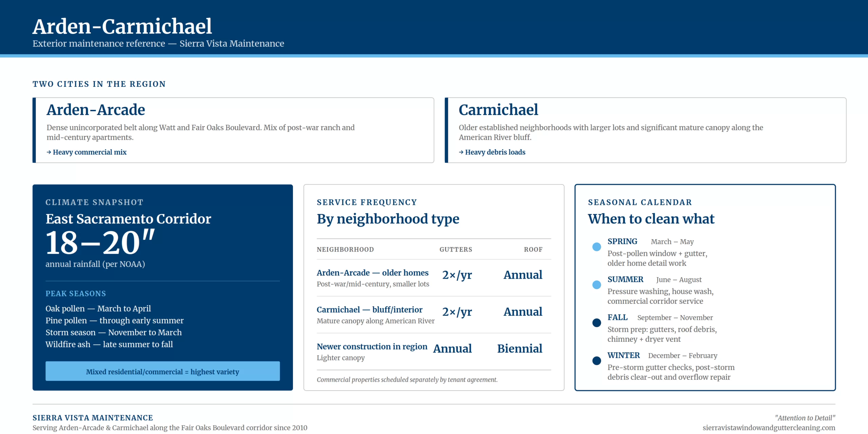Click the 'Neighborhood' column header
The height and width of the screenshot is (434, 868).
coord(346,250)
